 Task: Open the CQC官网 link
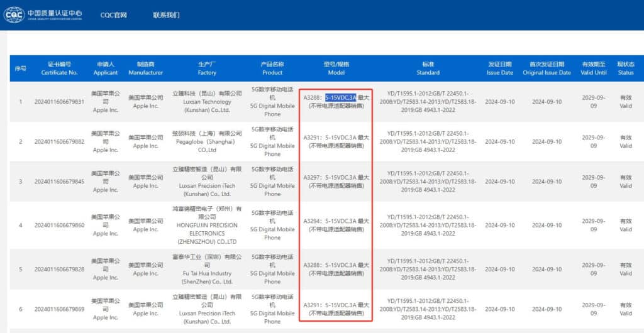(x=113, y=15)
